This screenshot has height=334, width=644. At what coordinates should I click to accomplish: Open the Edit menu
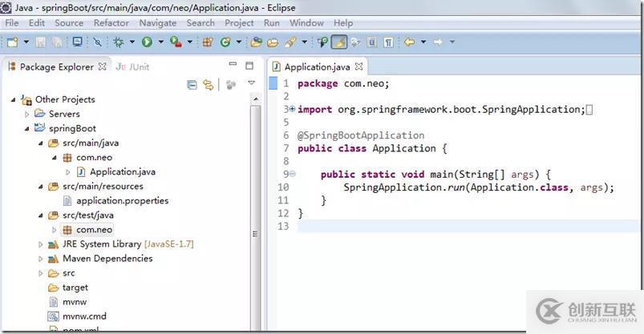[37, 23]
